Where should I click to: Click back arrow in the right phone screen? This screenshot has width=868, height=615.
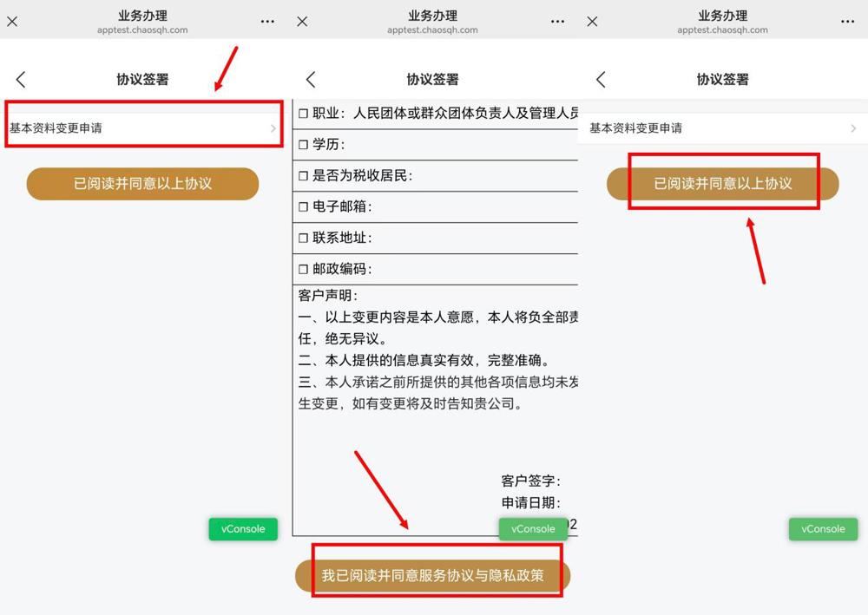pos(601,80)
